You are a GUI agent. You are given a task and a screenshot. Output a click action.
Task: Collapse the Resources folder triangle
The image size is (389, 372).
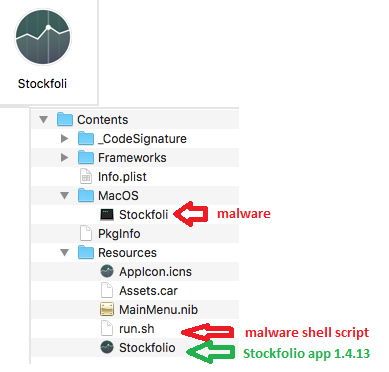64,253
